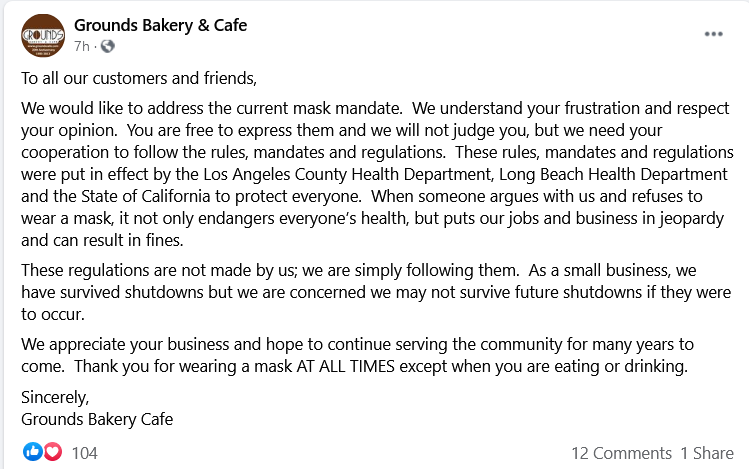
Task: Click the 'Sincerely,' closing line
Action: pyautogui.click(x=55, y=397)
